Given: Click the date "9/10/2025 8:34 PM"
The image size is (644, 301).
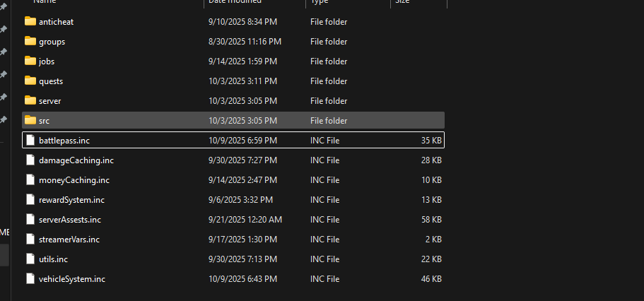Looking at the screenshot, I should pyautogui.click(x=242, y=22).
